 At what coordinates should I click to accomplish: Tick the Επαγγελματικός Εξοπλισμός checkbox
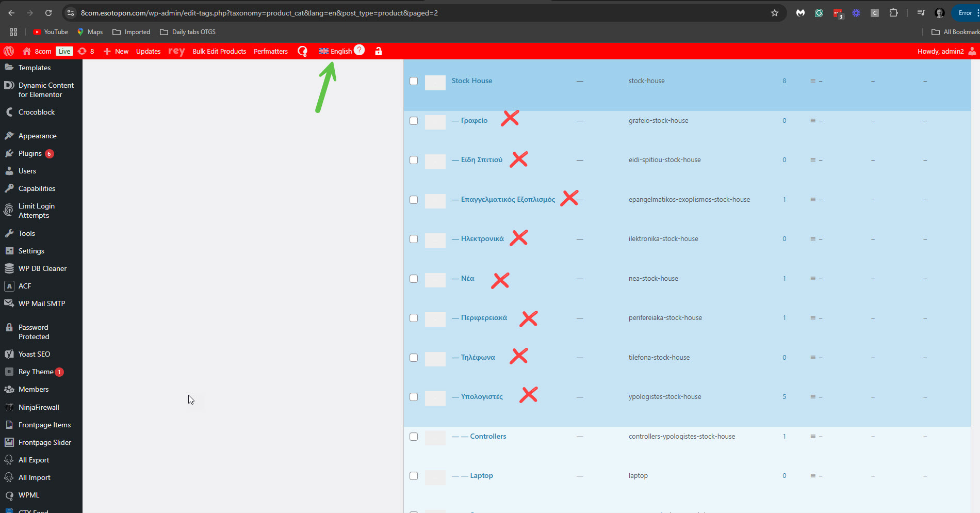pyautogui.click(x=414, y=200)
